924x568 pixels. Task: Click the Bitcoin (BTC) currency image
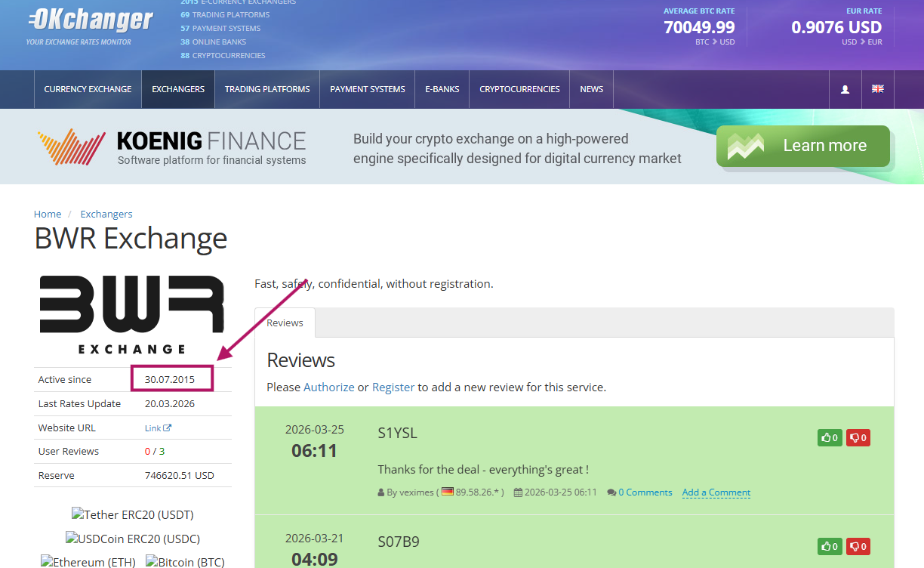point(185,561)
